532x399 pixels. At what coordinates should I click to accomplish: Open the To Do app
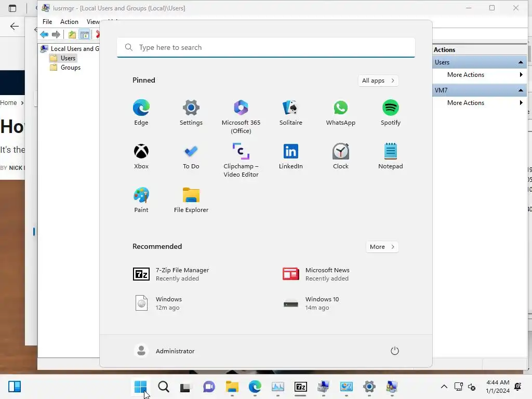tap(191, 156)
